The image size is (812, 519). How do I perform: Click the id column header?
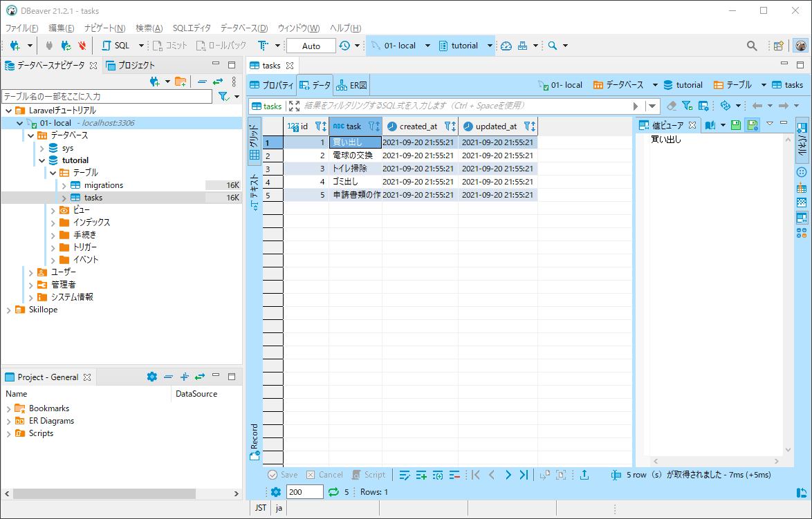coord(306,126)
